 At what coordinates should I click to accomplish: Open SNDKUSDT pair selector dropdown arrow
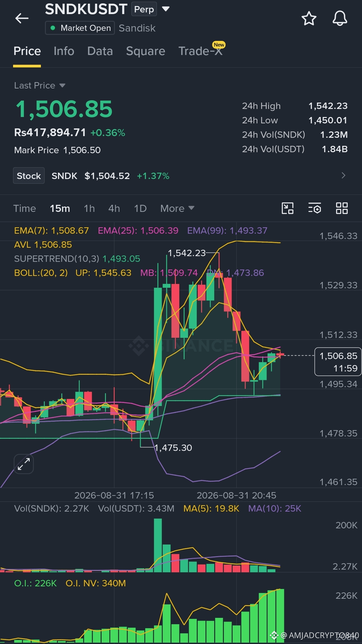[x=166, y=9]
